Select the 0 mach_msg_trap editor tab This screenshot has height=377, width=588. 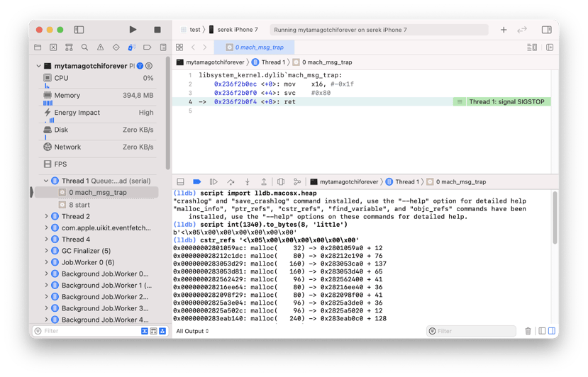tap(254, 47)
